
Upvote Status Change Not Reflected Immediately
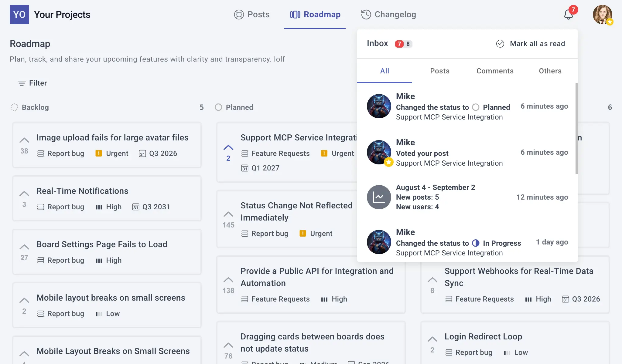(x=228, y=214)
